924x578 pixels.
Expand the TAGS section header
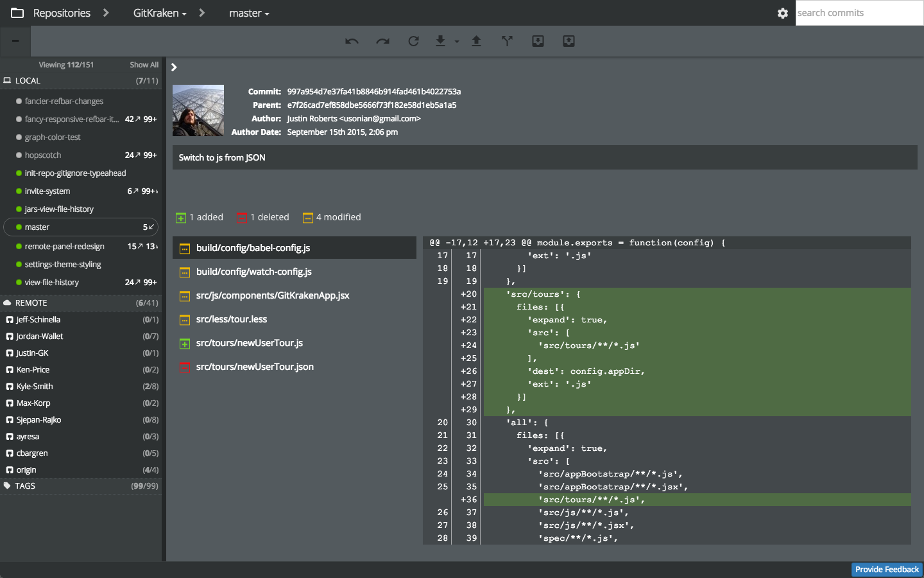pos(81,486)
